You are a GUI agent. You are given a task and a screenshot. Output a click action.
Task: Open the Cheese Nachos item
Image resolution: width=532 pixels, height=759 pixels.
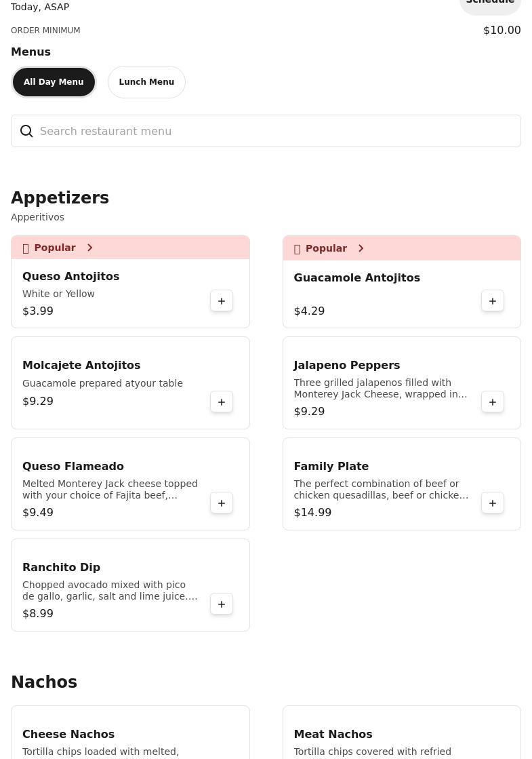[68, 735]
